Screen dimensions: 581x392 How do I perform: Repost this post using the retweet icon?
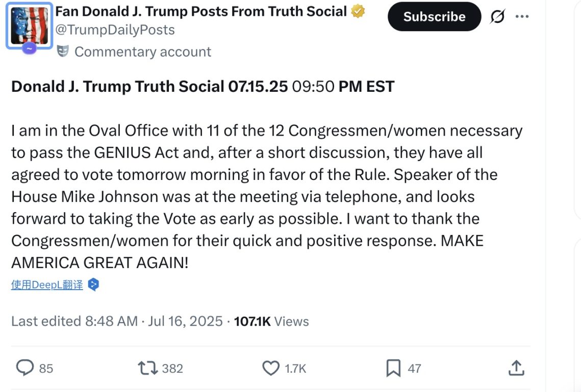[x=147, y=368]
